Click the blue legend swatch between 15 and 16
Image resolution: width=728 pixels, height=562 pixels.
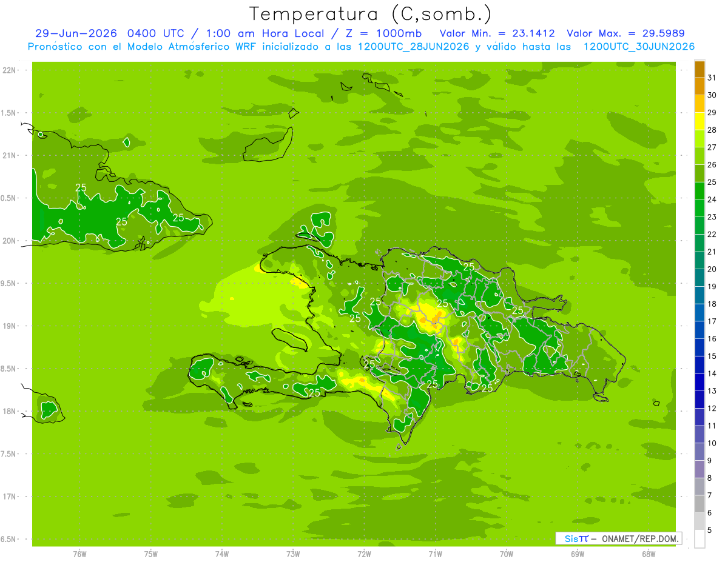(x=699, y=347)
